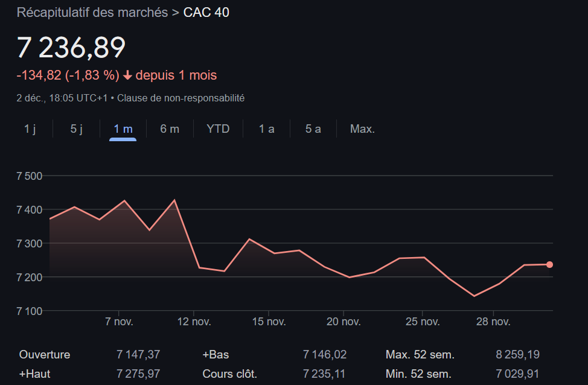
Task: Select the 1 m time range tab
Action: click(123, 129)
